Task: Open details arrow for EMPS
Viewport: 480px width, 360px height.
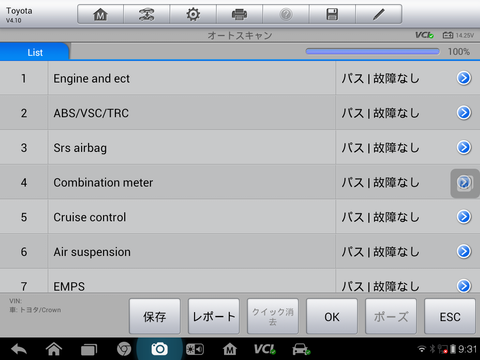Action: pyautogui.click(x=464, y=286)
